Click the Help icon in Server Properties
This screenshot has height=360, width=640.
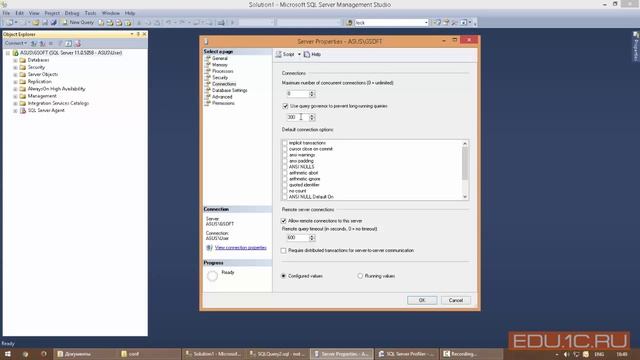[307, 54]
